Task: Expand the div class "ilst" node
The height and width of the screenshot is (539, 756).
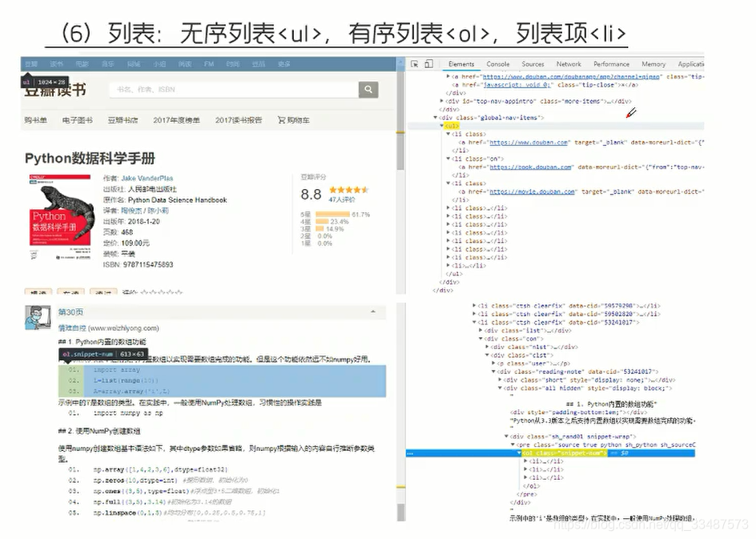Action: coord(481,330)
